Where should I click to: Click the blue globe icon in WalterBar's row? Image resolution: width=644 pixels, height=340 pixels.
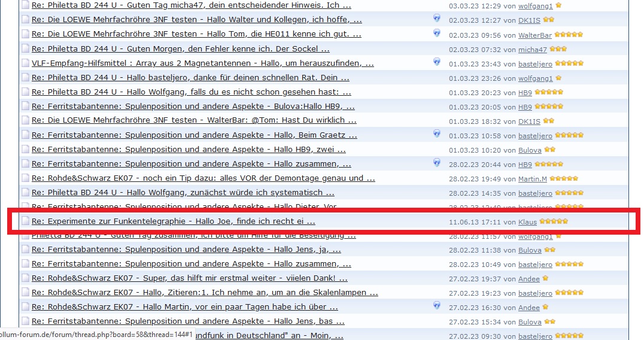437,34
